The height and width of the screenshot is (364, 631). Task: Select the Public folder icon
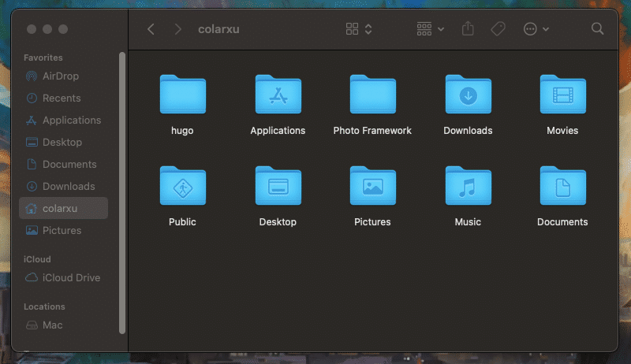tap(183, 186)
